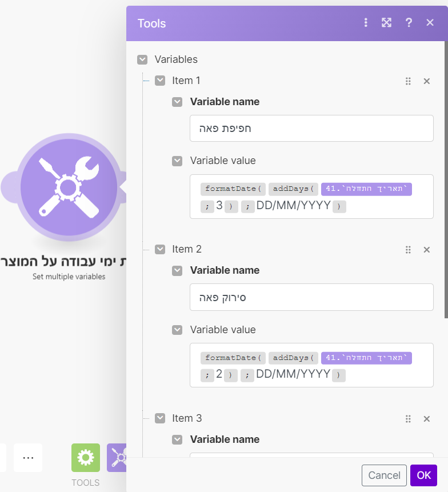Collapse Variable name under Item 3
448x492 pixels.
177,439
